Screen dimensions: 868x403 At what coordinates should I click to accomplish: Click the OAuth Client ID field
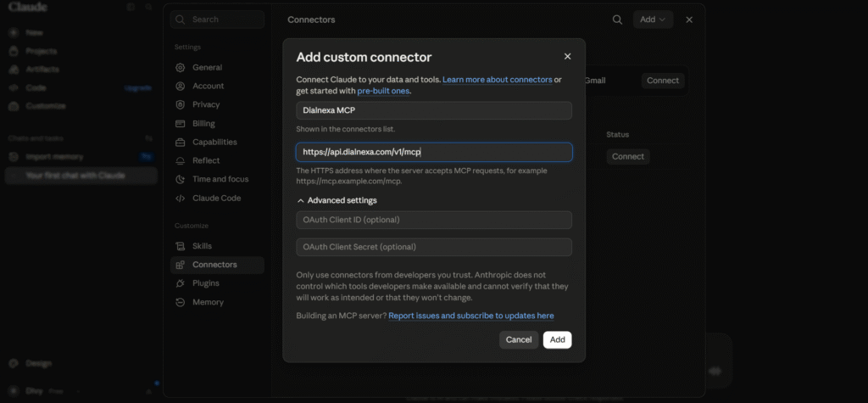(434, 220)
